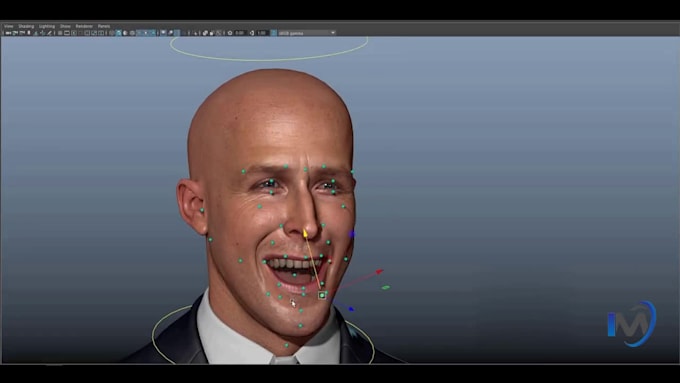Click the Lock Camera icon
680x383 pixels.
coord(16,33)
